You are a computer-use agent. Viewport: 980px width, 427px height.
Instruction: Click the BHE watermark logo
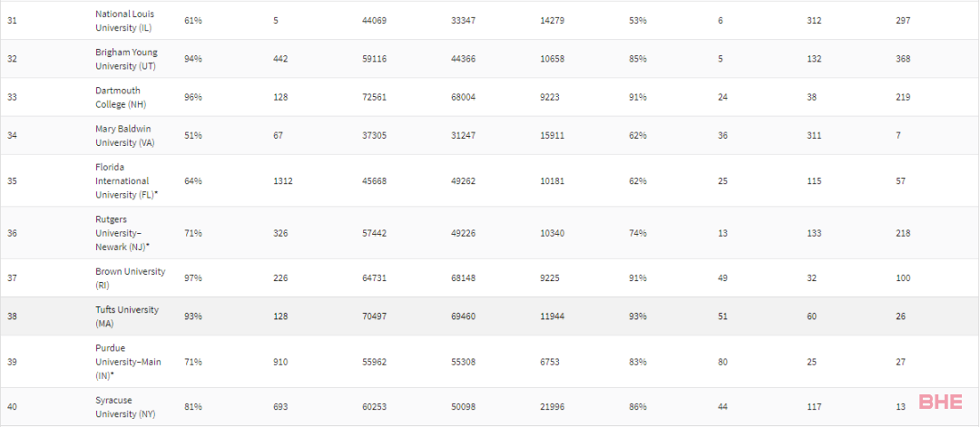[941, 402]
